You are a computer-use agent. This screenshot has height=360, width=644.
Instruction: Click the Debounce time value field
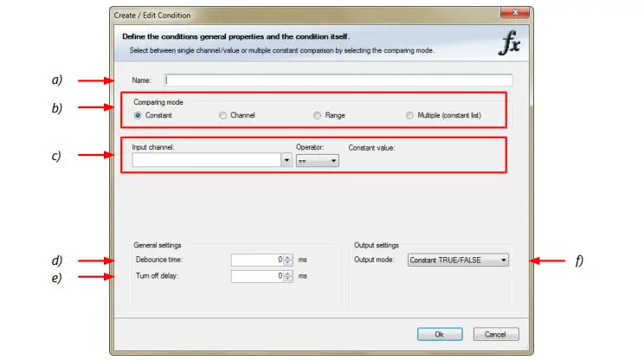[x=257, y=260]
